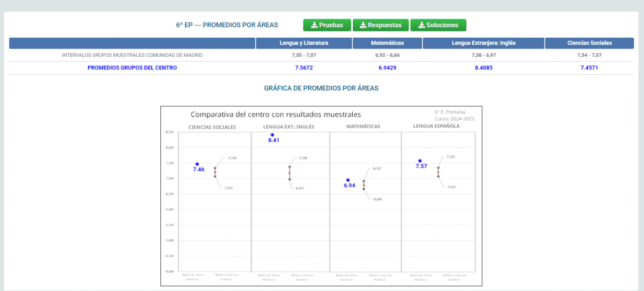Click the blue diamond marker labeled 7.57
The image size is (644, 291).
tap(419, 161)
